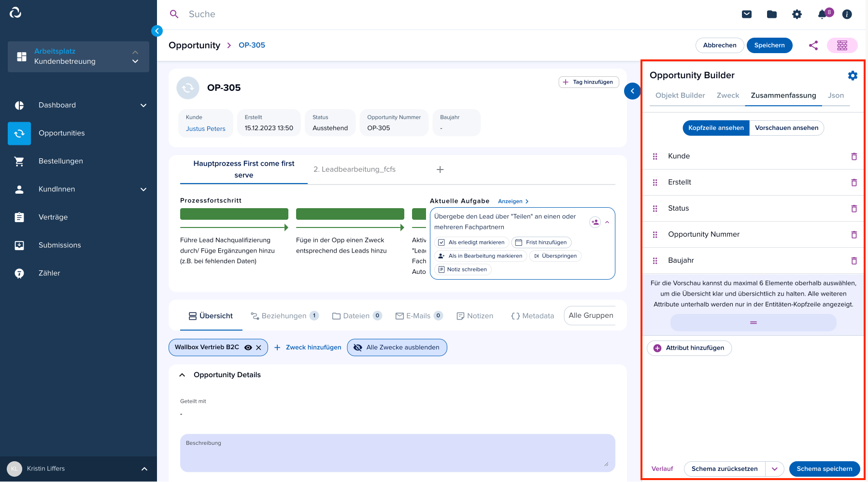Mark task as erledigt
The height and width of the screenshot is (482, 868).
[x=472, y=242]
